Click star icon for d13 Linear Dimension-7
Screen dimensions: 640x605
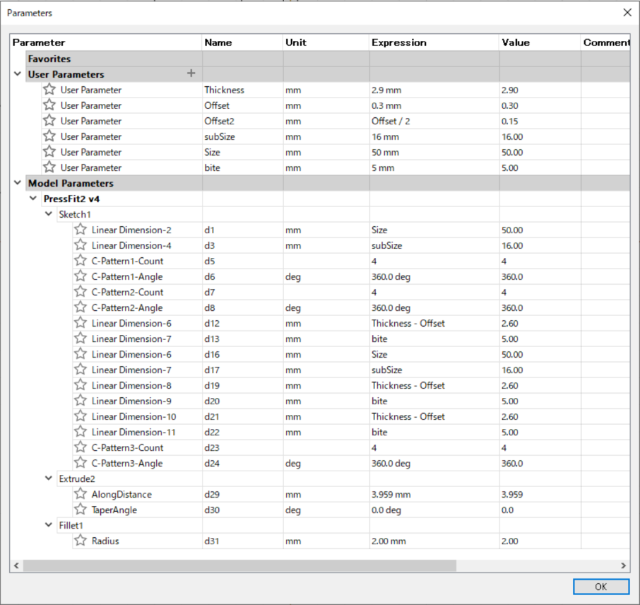pyautogui.click(x=80, y=338)
